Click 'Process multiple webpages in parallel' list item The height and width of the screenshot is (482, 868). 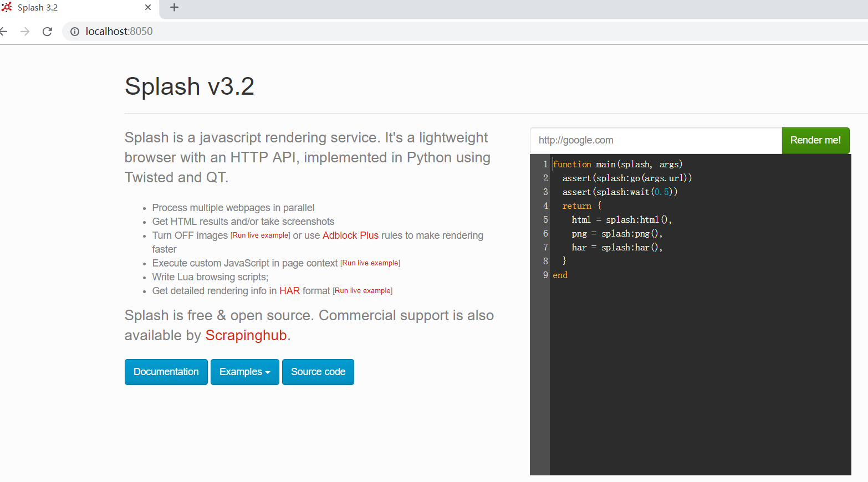tap(233, 208)
